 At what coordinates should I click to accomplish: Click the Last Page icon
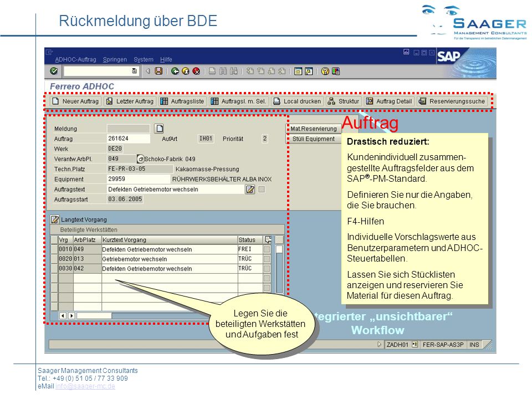tap(282, 71)
